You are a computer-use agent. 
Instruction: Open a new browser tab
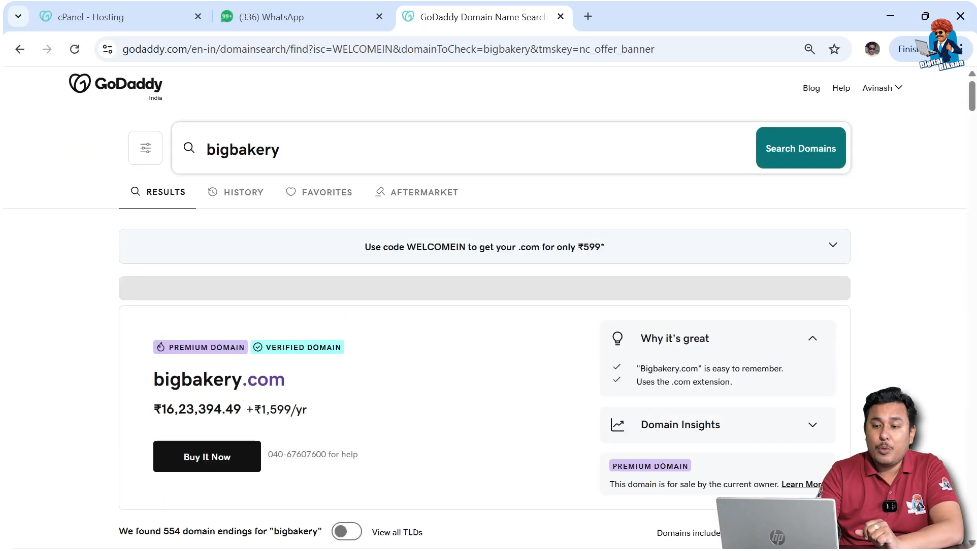(x=588, y=16)
